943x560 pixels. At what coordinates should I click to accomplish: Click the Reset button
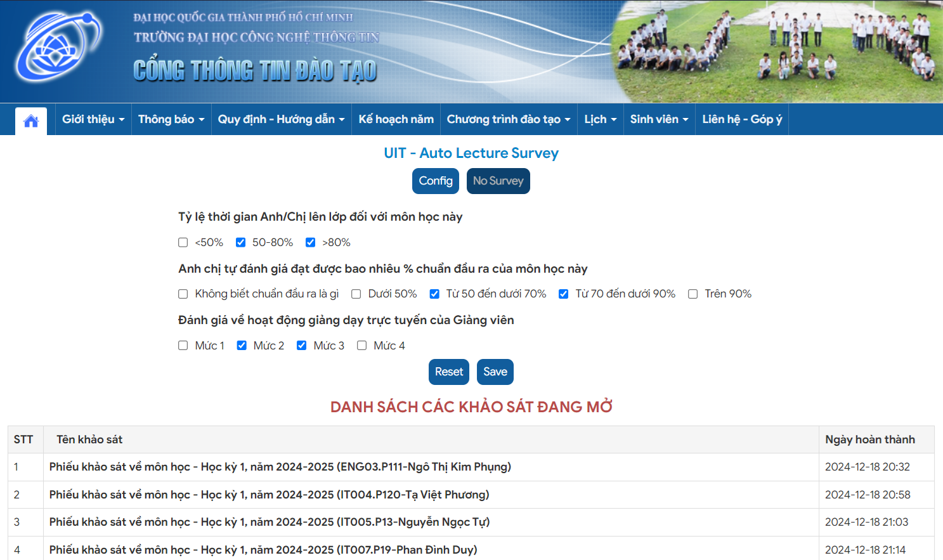pyautogui.click(x=449, y=372)
